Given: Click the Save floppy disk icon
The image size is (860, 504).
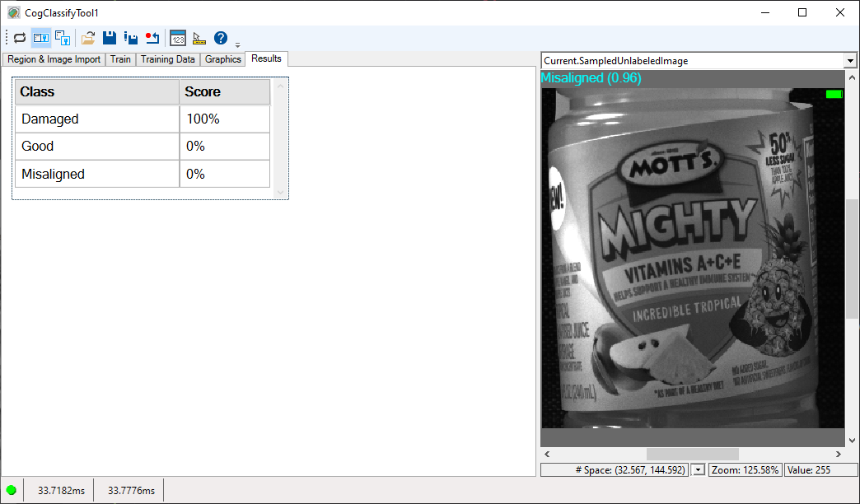Looking at the screenshot, I should click(109, 38).
